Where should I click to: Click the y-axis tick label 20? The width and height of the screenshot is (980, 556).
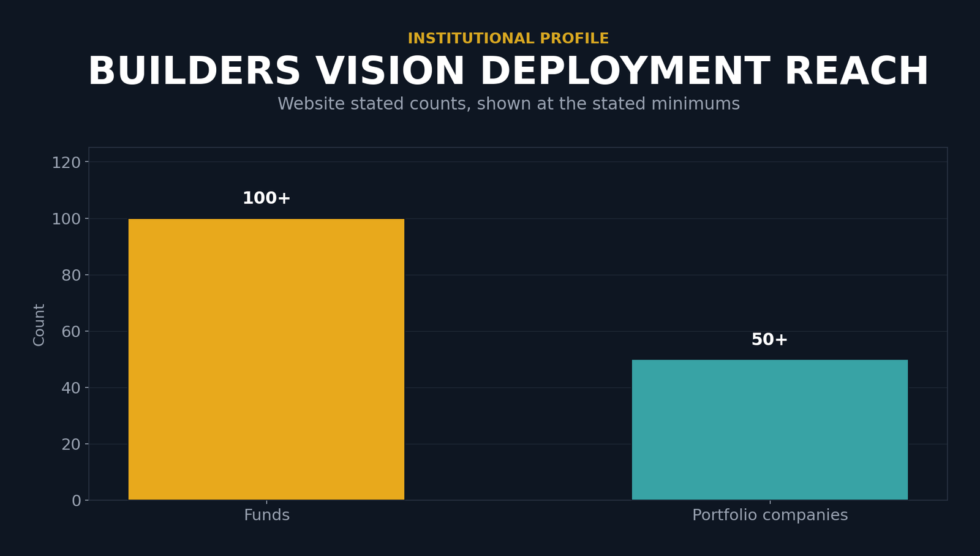pos(71,444)
